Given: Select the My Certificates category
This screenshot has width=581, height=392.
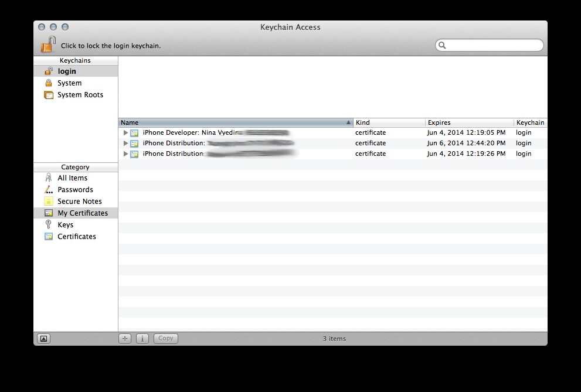Looking at the screenshot, I should (x=76, y=213).
